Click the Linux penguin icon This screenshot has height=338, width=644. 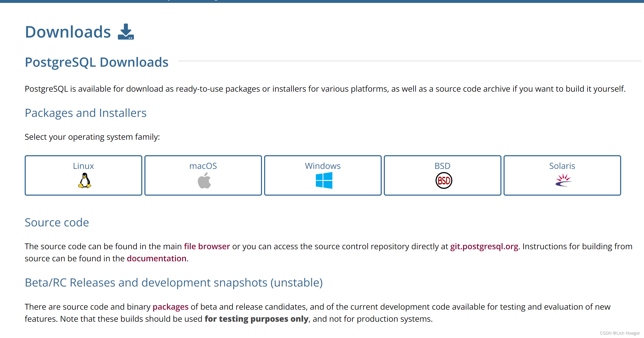(85, 180)
